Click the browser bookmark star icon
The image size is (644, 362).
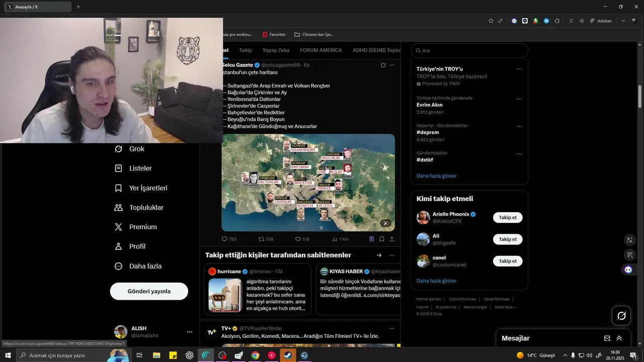point(491,21)
